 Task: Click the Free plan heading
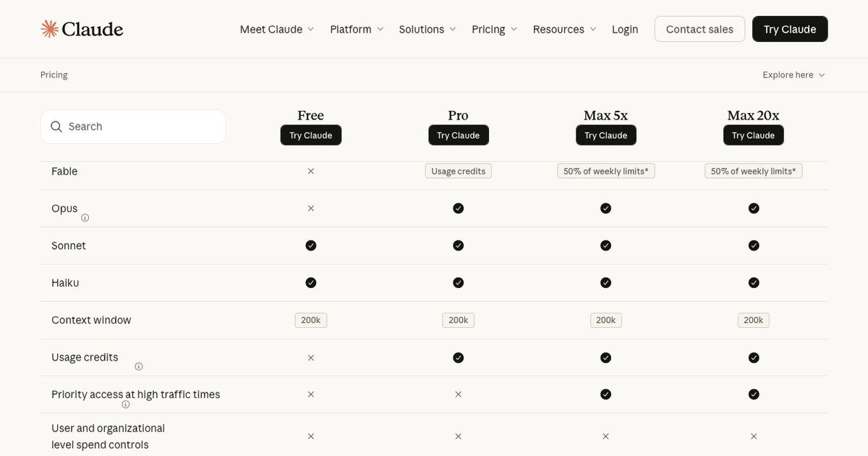[311, 116]
